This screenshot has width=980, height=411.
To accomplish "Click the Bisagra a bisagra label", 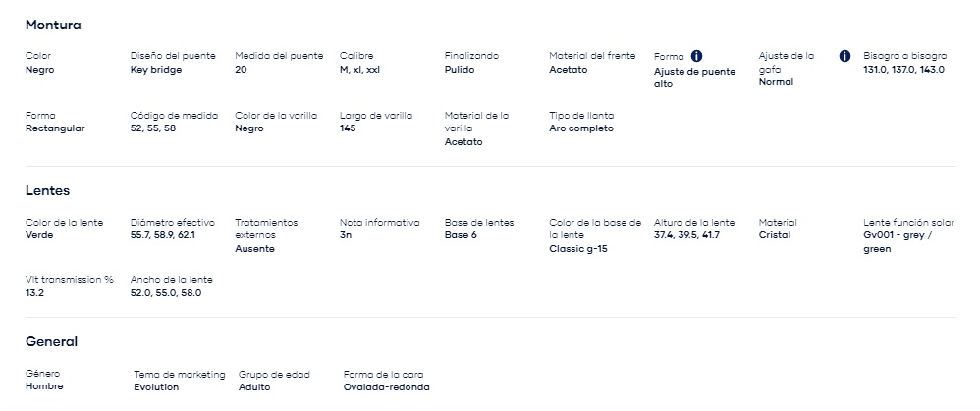I will [905, 56].
